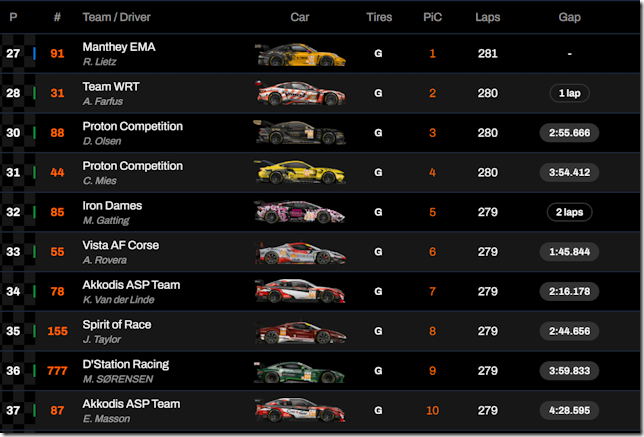Viewport: 644px width, 437px height.
Task: Open the Vista AF Corse team entry
Action: click(121, 245)
